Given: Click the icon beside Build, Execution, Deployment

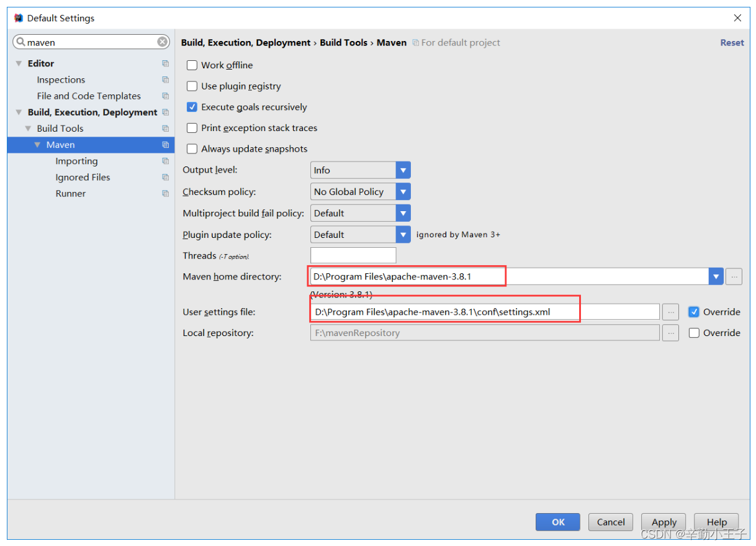Looking at the screenshot, I should (x=165, y=112).
